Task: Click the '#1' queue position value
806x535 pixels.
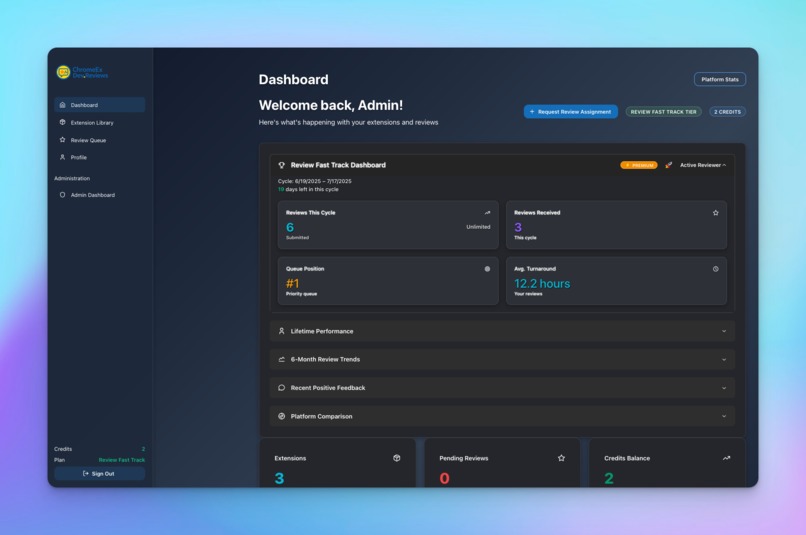Action: pos(292,284)
